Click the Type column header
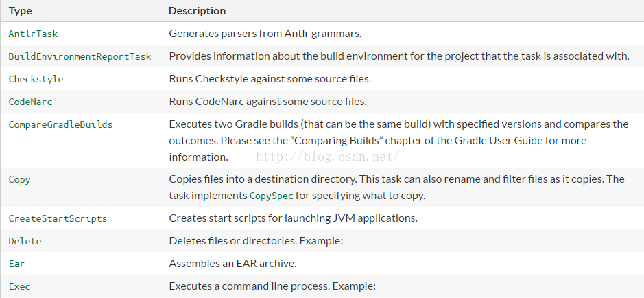 point(20,11)
